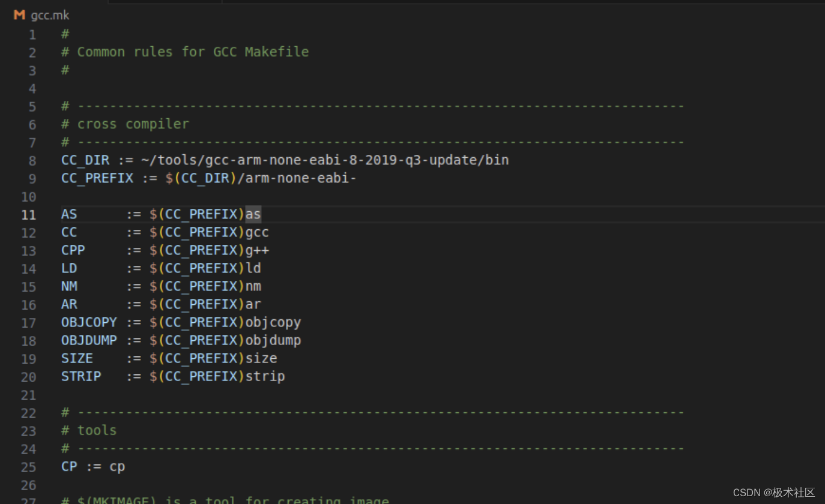Click the AR variable name on line 16

(x=69, y=304)
